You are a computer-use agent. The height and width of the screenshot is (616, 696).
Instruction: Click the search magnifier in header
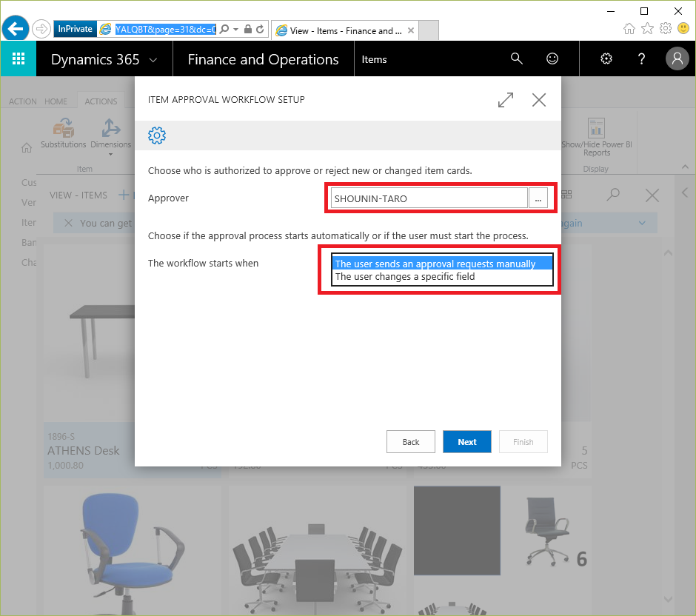(517, 59)
